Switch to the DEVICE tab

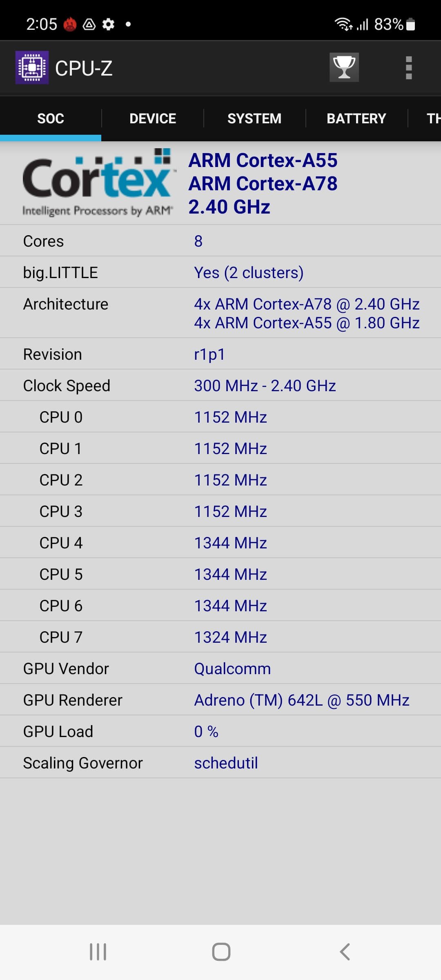[153, 118]
